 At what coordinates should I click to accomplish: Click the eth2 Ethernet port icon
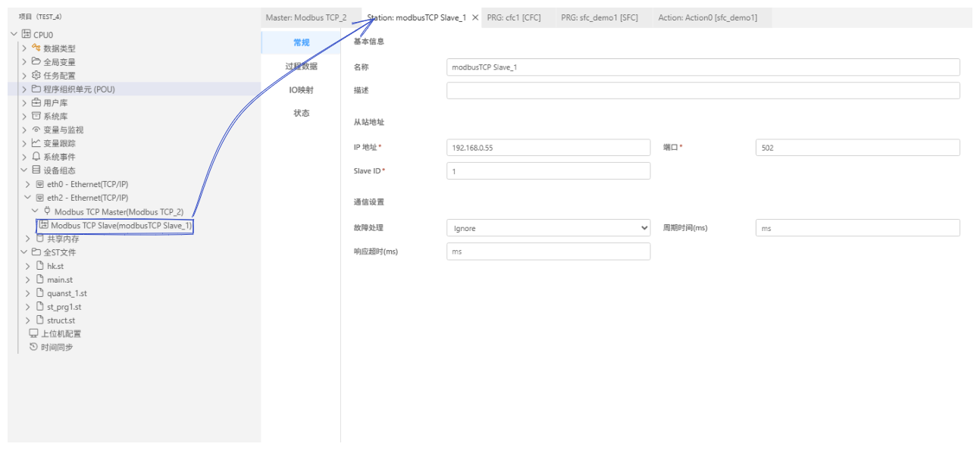pos(40,198)
